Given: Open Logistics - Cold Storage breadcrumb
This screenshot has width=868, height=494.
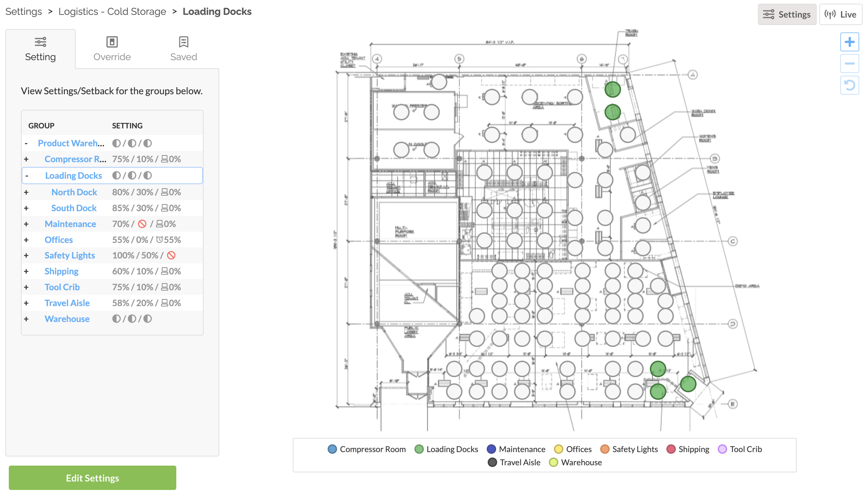Looking at the screenshot, I should [x=112, y=11].
